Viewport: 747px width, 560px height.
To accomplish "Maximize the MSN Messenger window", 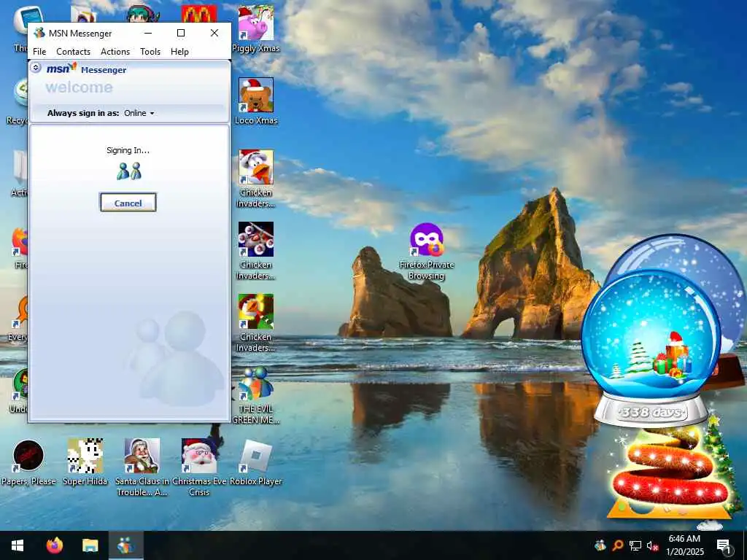I will tap(181, 33).
